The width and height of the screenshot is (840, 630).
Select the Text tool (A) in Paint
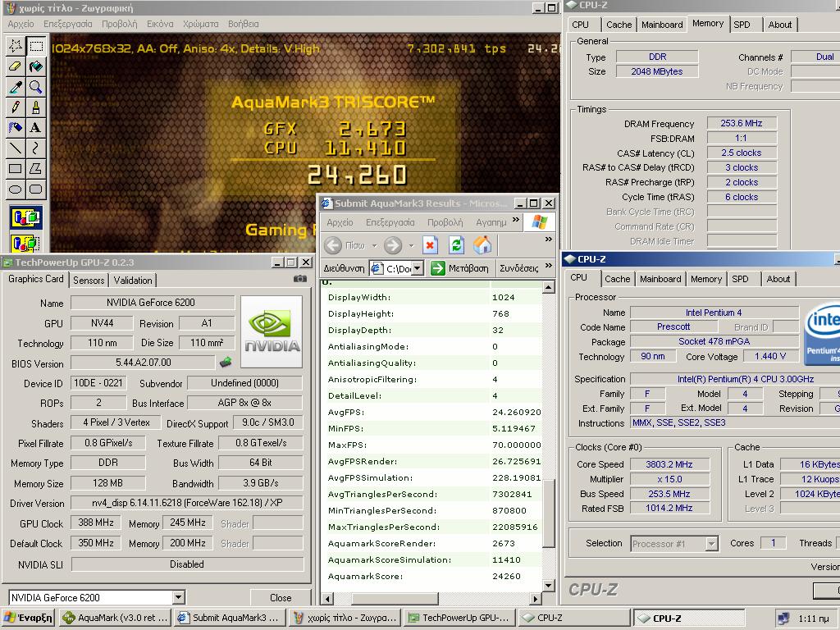[x=36, y=127]
